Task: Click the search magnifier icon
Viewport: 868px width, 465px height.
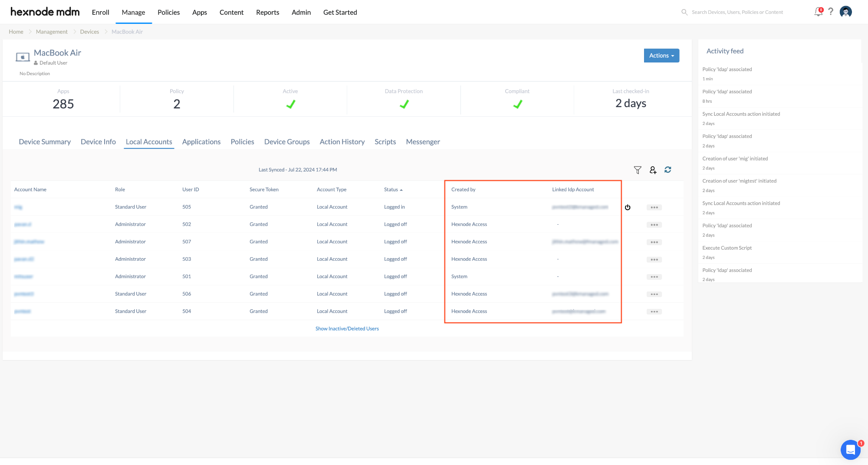Action: [x=684, y=12]
